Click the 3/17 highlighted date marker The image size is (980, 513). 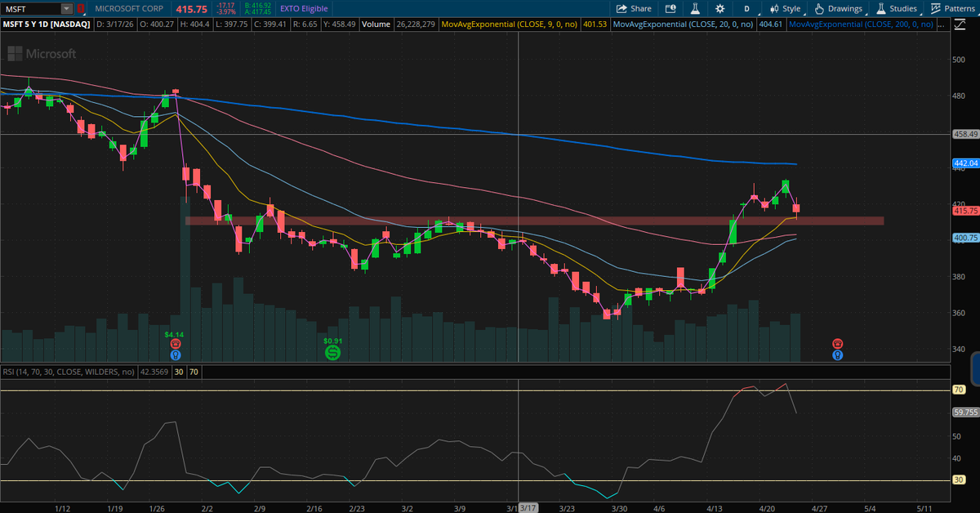(x=529, y=507)
